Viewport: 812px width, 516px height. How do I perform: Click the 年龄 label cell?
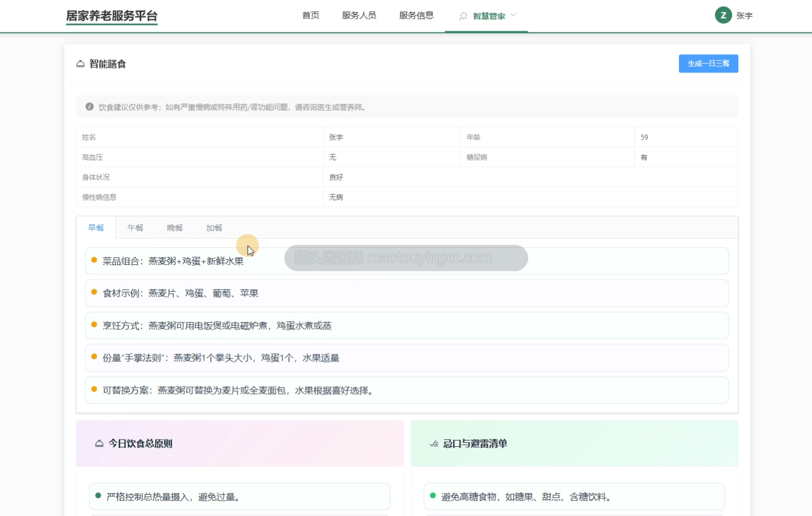click(547, 137)
